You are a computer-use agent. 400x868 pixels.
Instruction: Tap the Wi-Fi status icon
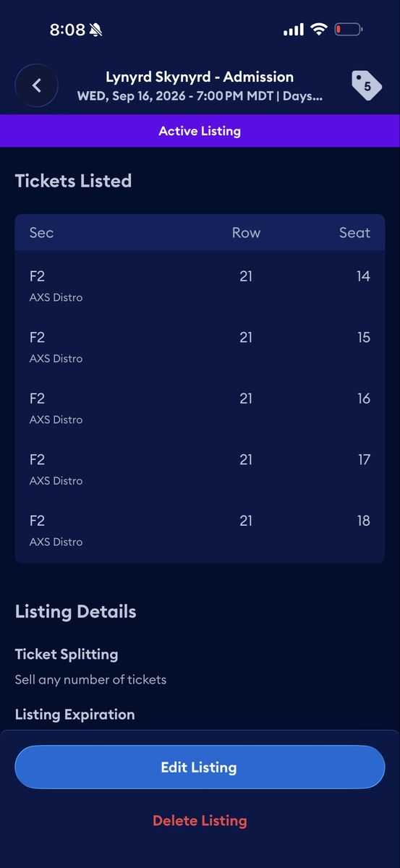(x=318, y=30)
